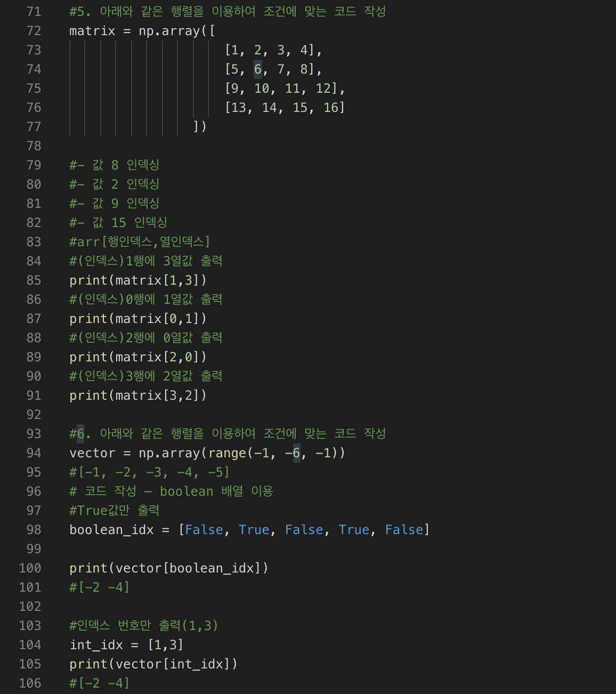Click line number 85 in the gutter

(x=34, y=280)
